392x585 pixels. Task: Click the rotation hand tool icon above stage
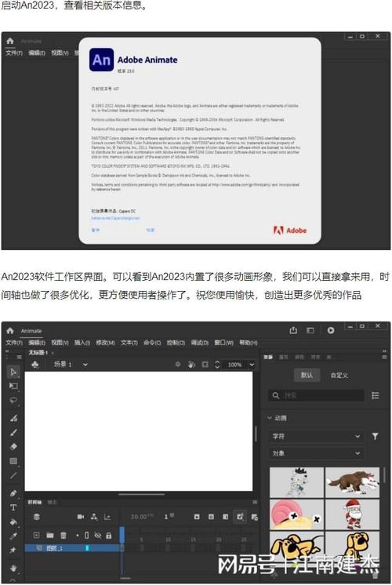pos(191,365)
